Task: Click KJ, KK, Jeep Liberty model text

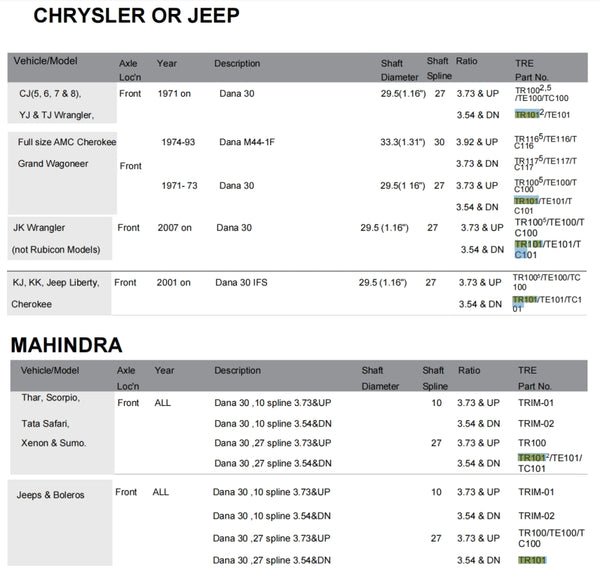Action: 56,283
